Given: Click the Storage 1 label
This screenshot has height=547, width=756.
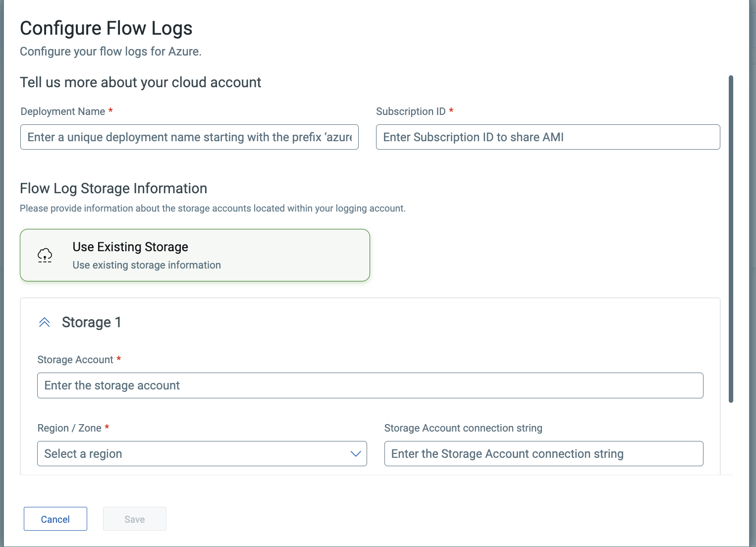Looking at the screenshot, I should [x=92, y=322].
